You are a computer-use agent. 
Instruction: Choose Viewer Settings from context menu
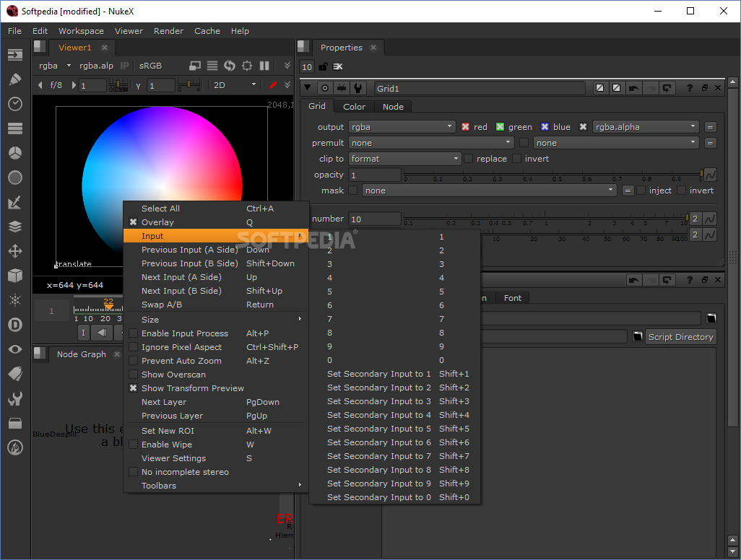pyautogui.click(x=216, y=458)
